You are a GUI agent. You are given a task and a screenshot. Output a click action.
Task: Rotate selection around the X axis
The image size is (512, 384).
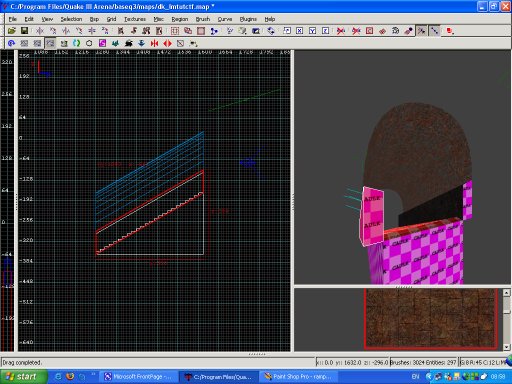53,31
